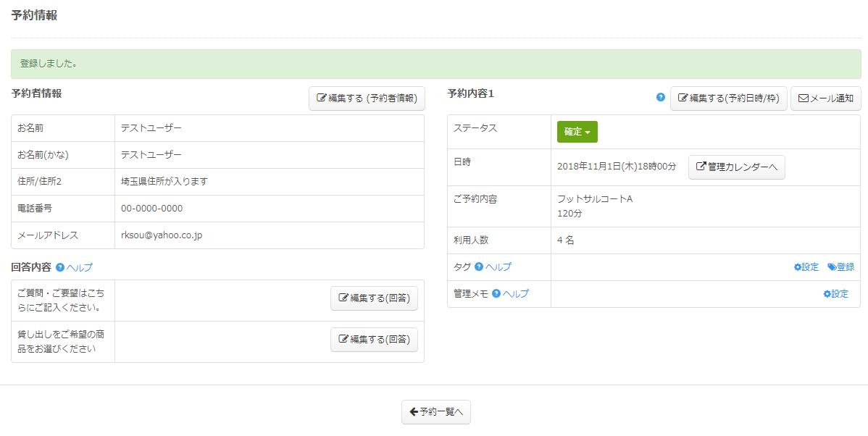Open ヘルプ link in タグ row
868x436 pixels.
(498, 267)
